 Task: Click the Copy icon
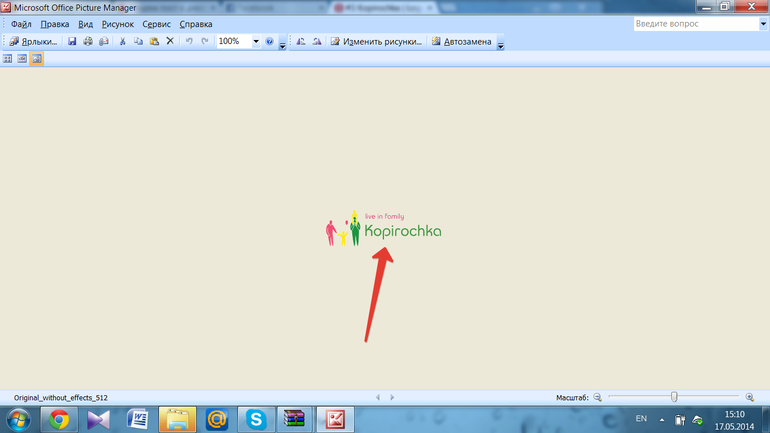(138, 42)
